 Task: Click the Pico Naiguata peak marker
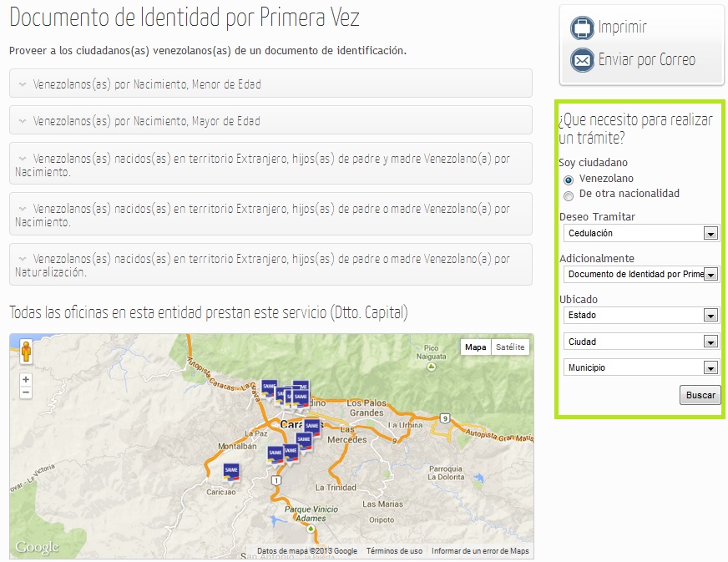[432, 367]
